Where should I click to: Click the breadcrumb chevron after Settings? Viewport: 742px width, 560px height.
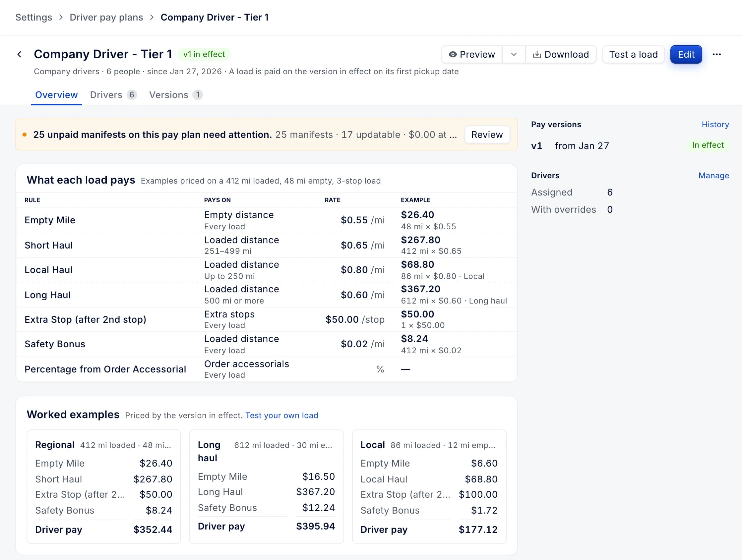point(61,18)
